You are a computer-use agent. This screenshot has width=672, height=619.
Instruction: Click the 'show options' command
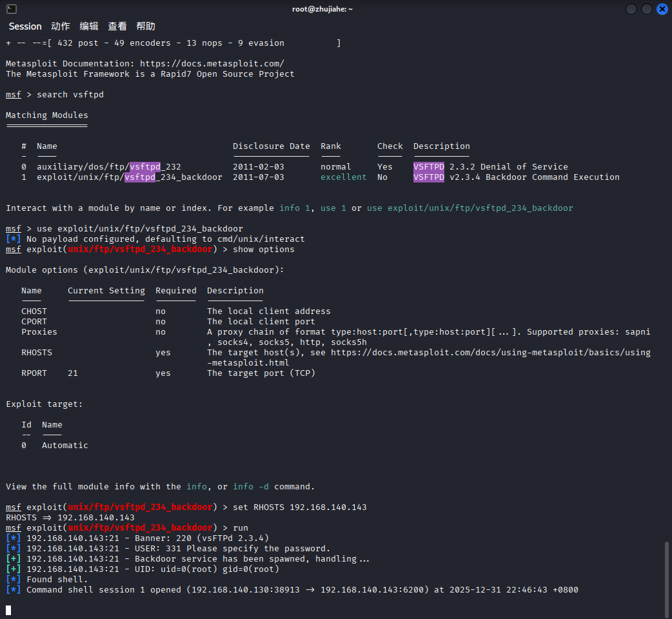pyautogui.click(x=264, y=249)
